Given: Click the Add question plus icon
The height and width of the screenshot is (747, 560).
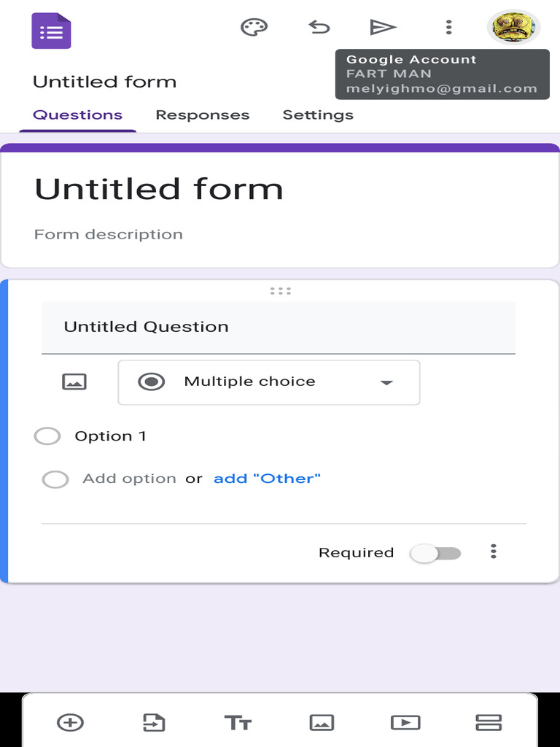Looking at the screenshot, I should point(70,722).
